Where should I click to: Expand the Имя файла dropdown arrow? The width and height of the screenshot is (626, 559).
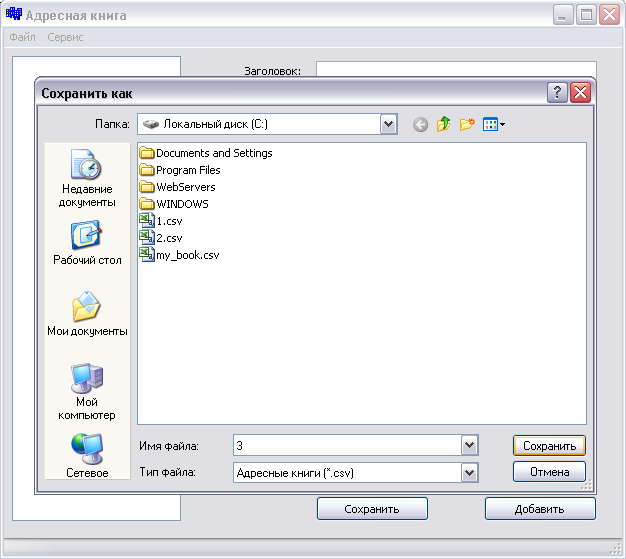tap(470, 445)
